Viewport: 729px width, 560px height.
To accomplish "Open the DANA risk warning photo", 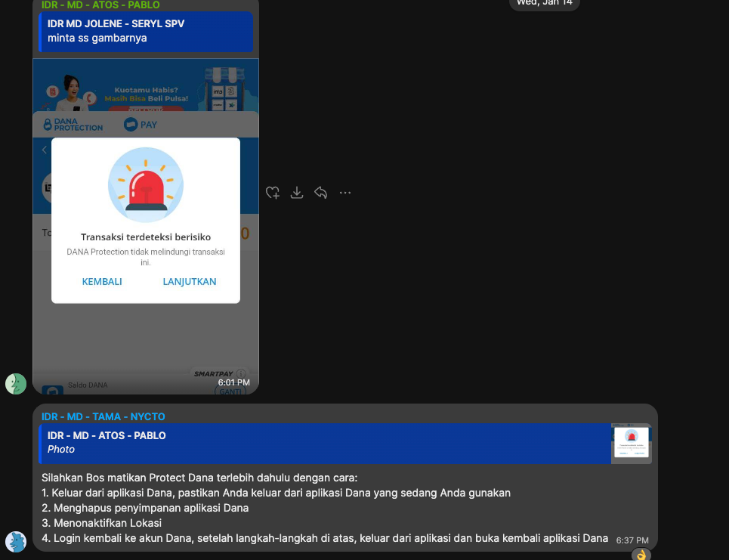I will [146, 227].
